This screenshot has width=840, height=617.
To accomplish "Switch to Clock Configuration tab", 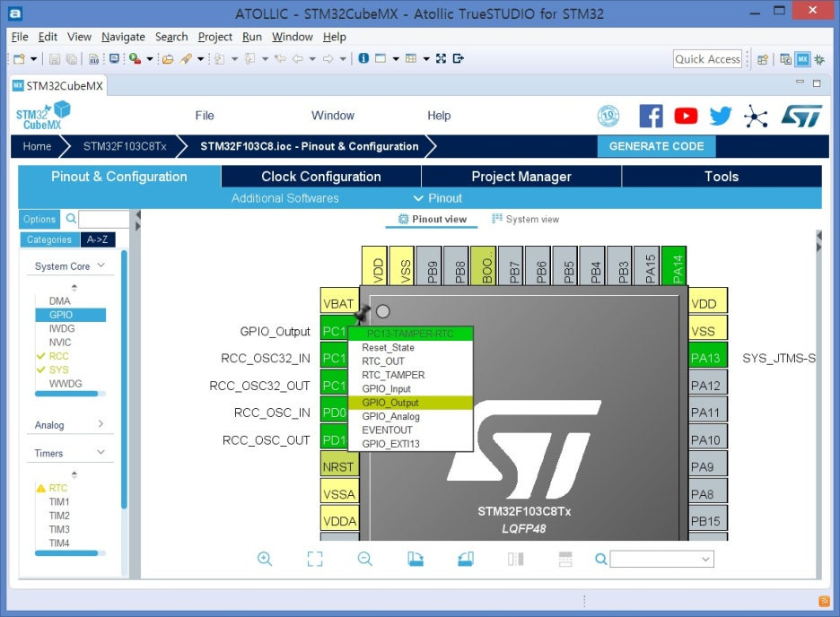I will point(321,177).
